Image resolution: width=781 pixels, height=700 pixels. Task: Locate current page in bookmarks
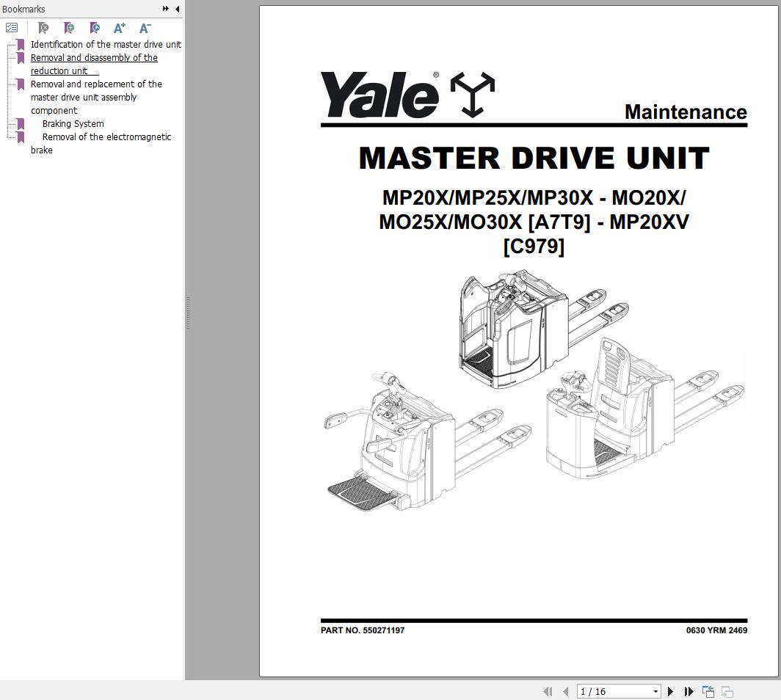click(x=95, y=27)
